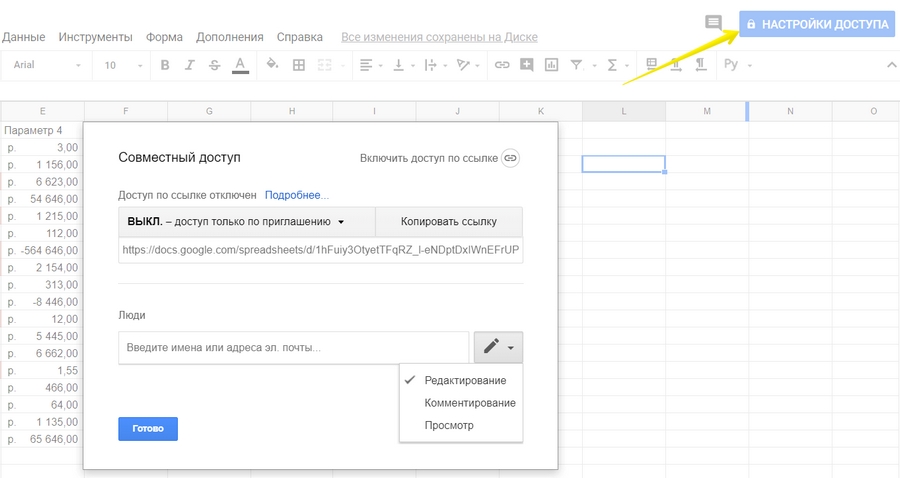
Task: Enable link sharing via the chain icon
Action: pos(510,158)
